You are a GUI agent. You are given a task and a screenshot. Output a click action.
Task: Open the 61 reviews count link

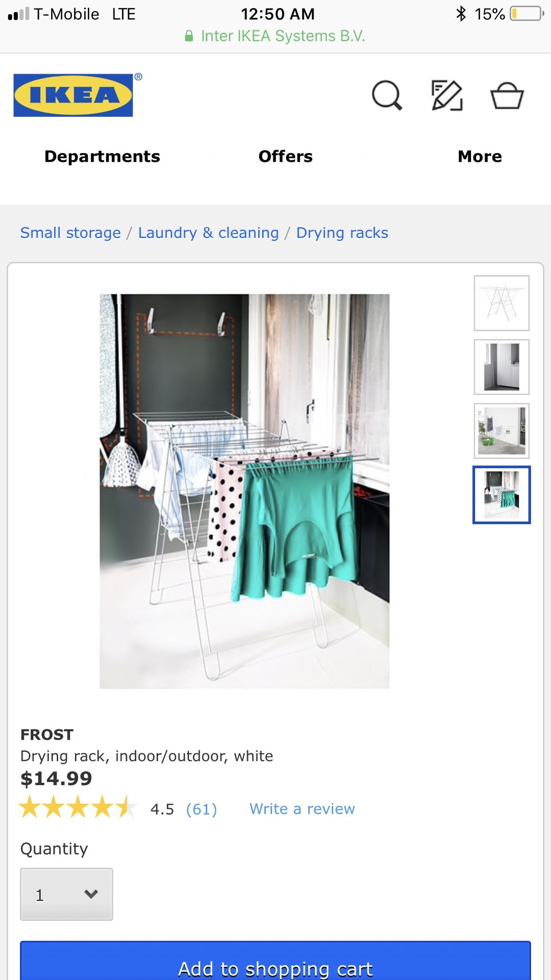tap(202, 809)
